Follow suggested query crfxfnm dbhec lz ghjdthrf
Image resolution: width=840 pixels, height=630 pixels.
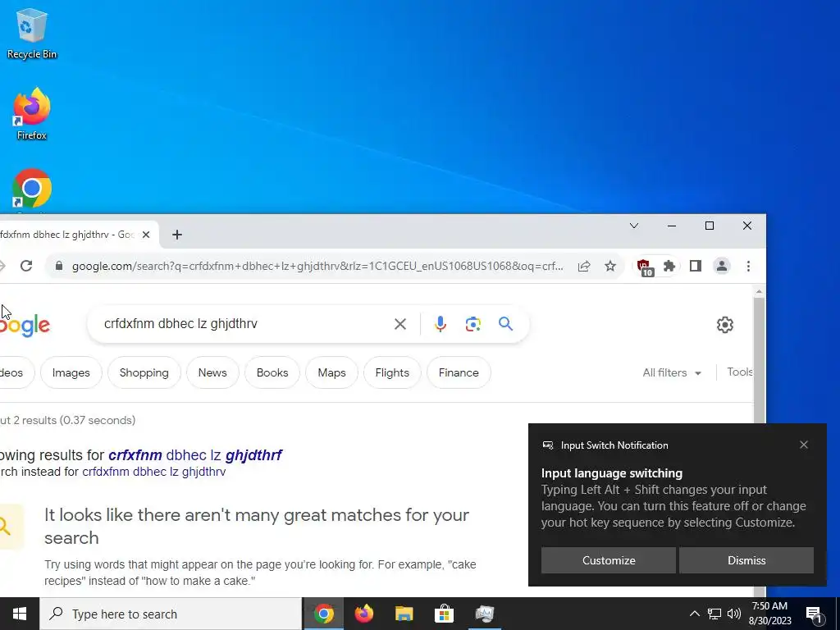[x=195, y=454]
